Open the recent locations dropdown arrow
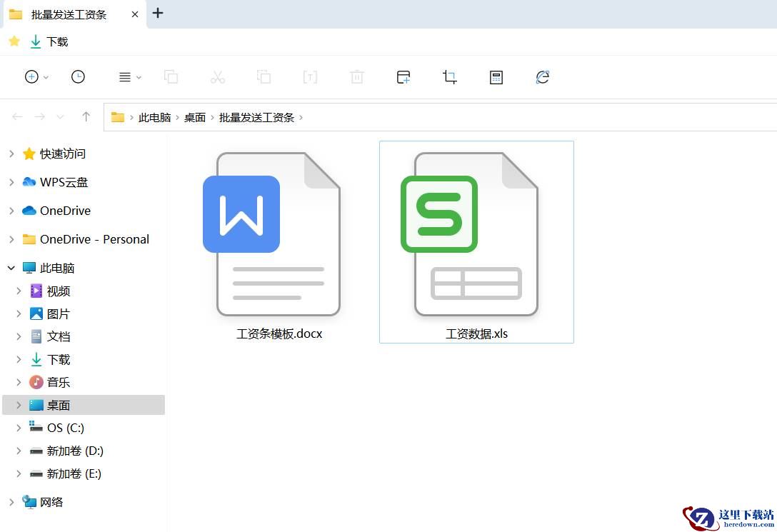777x532 pixels. coord(61,117)
